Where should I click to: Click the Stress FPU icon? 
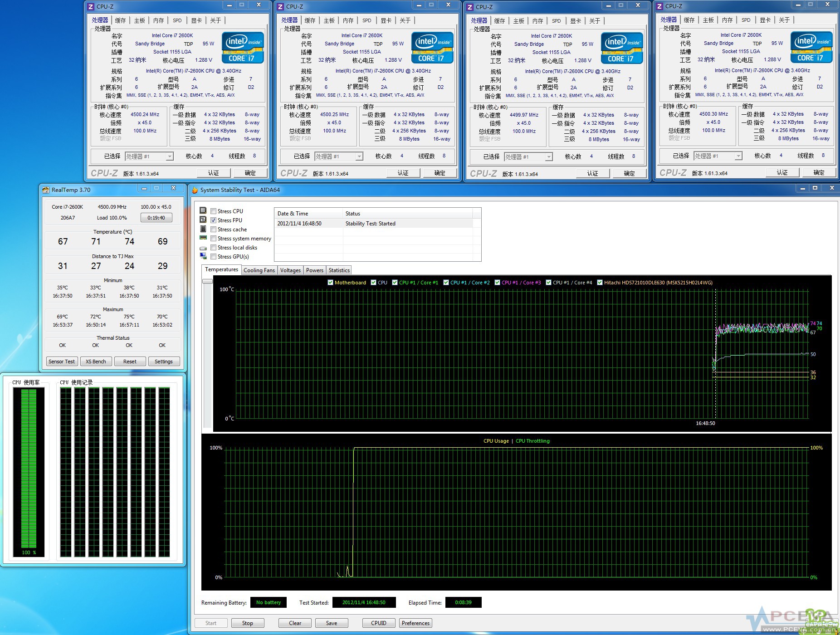pyautogui.click(x=203, y=220)
